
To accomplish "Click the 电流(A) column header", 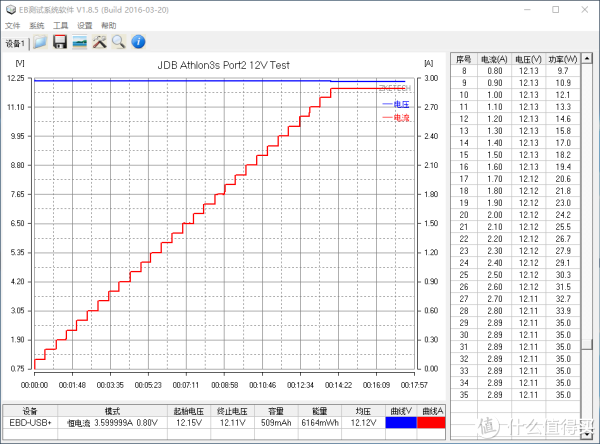I will tap(494, 59).
